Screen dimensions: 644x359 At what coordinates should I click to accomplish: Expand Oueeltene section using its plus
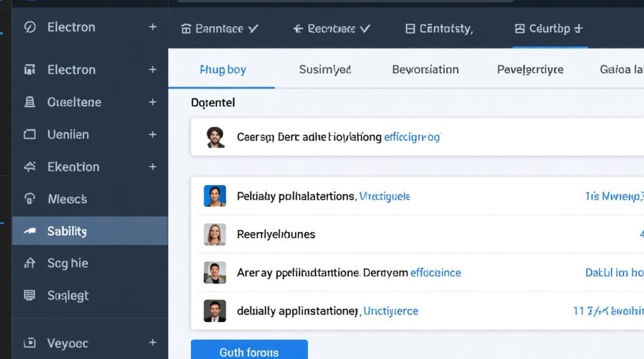click(x=152, y=102)
